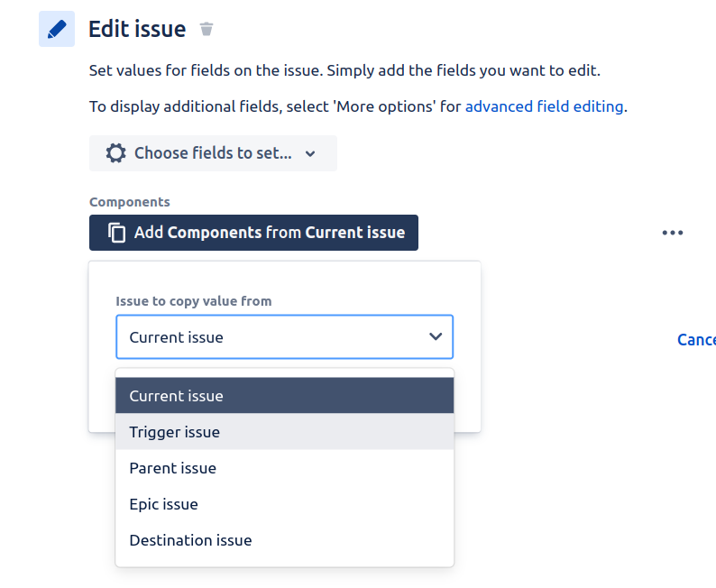Select Current issue from the dropdown list

(284, 395)
